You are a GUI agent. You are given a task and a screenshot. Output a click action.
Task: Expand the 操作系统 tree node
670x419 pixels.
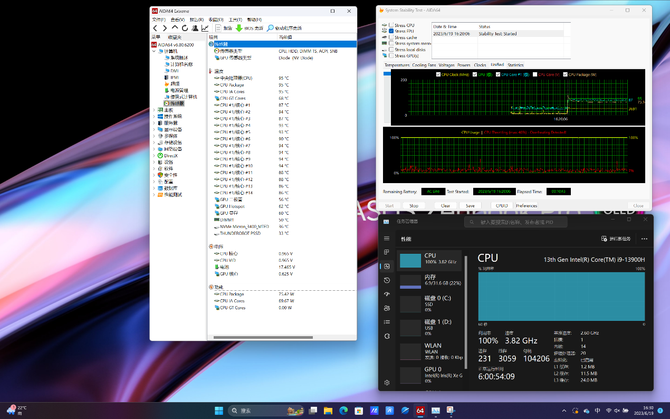tap(154, 117)
